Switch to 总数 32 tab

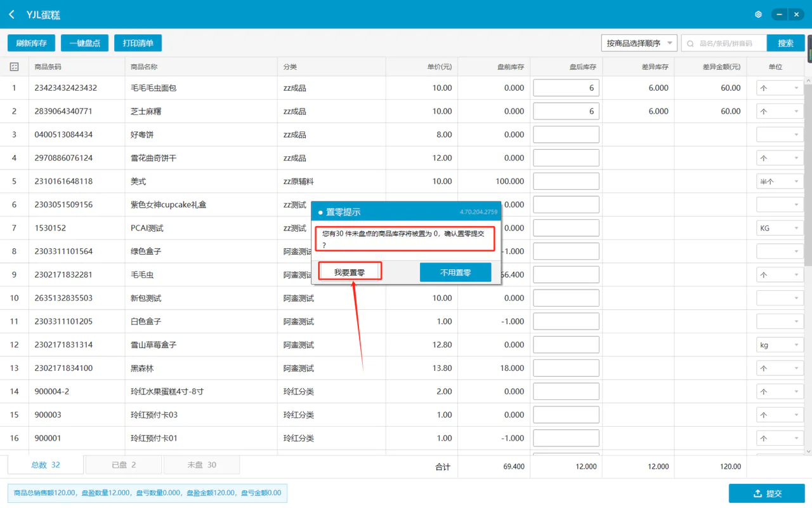click(46, 465)
